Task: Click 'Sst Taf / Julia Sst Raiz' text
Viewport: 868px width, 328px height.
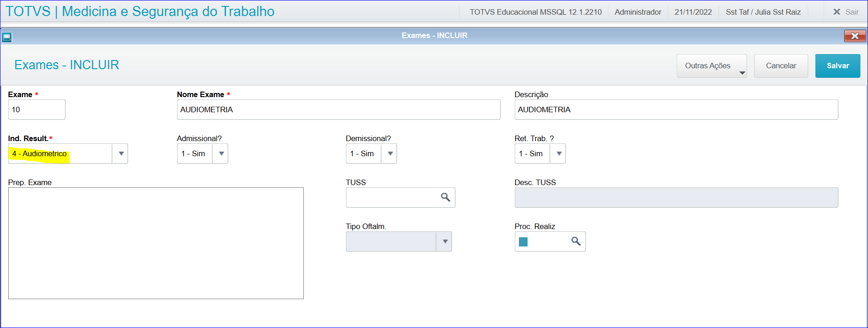Action: (x=763, y=12)
